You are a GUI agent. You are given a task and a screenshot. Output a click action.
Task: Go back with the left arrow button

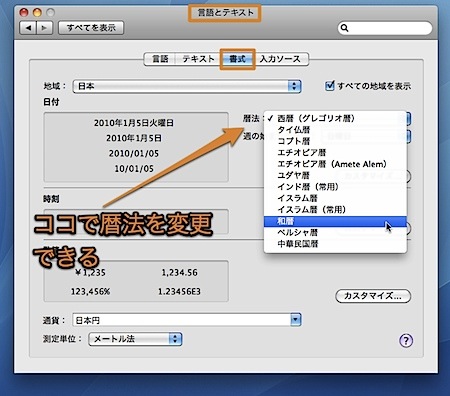click(x=28, y=28)
